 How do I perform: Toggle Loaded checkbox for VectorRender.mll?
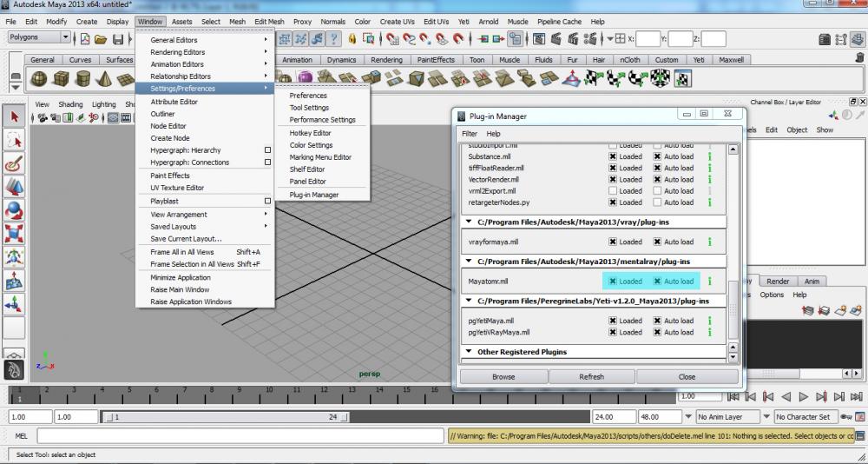613,180
